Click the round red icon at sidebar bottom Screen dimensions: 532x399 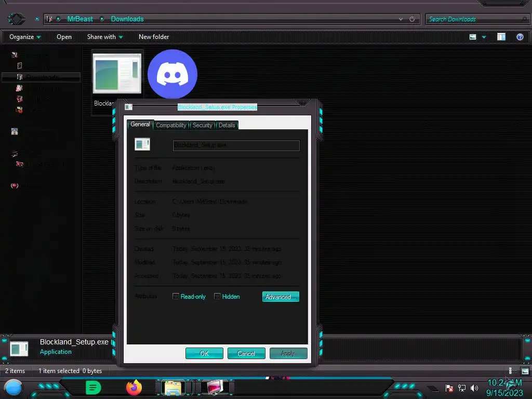point(14,185)
